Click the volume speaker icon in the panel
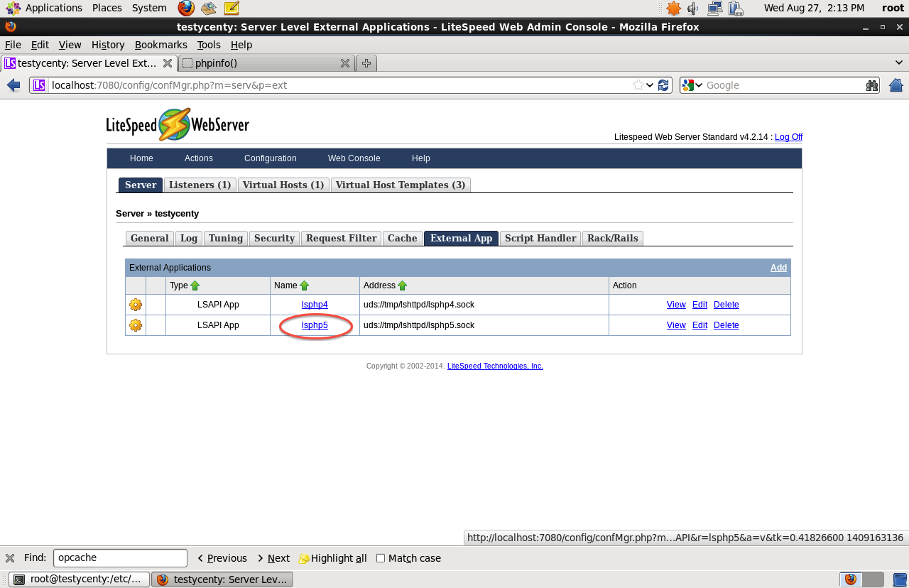 pyautogui.click(x=692, y=9)
